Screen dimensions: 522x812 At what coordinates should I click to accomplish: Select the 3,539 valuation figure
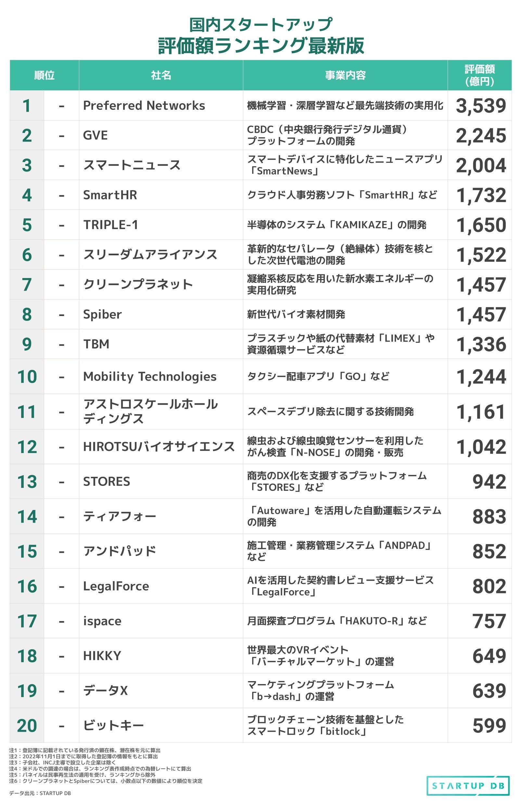point(481,106)
